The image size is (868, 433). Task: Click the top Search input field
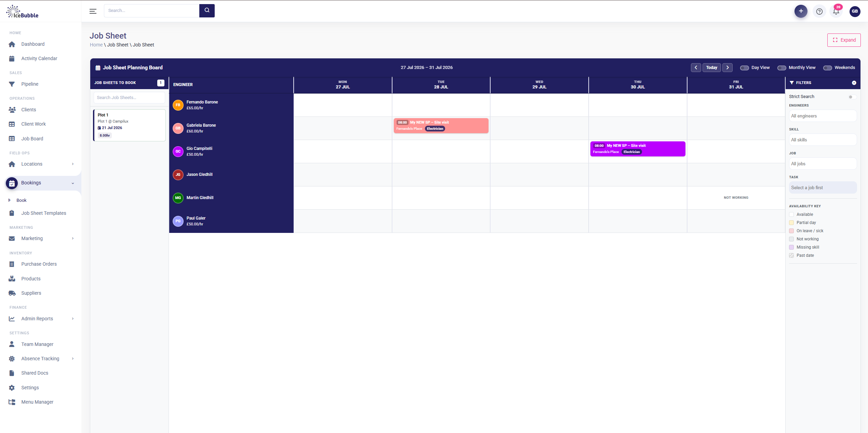pyautogui.click(x=151, y=11)
